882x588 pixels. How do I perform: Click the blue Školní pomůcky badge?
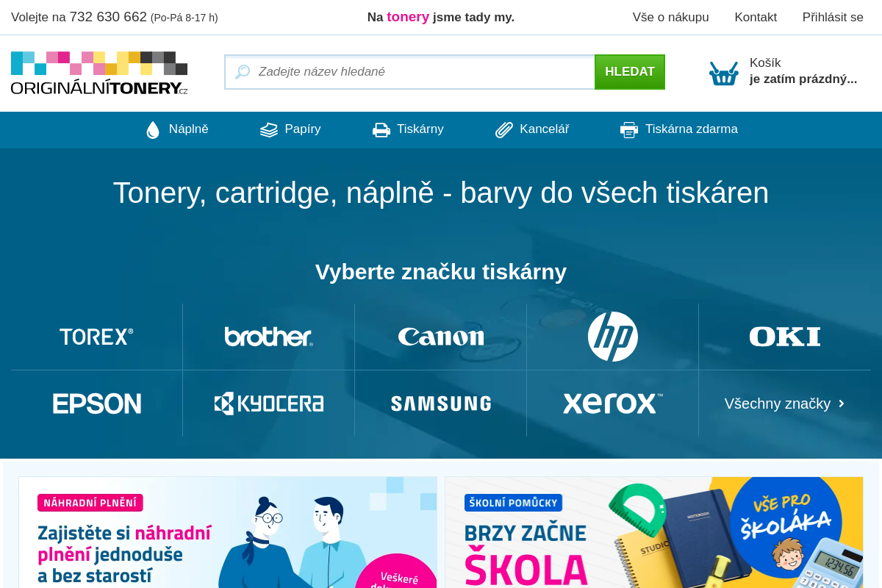tap(513, 503)
